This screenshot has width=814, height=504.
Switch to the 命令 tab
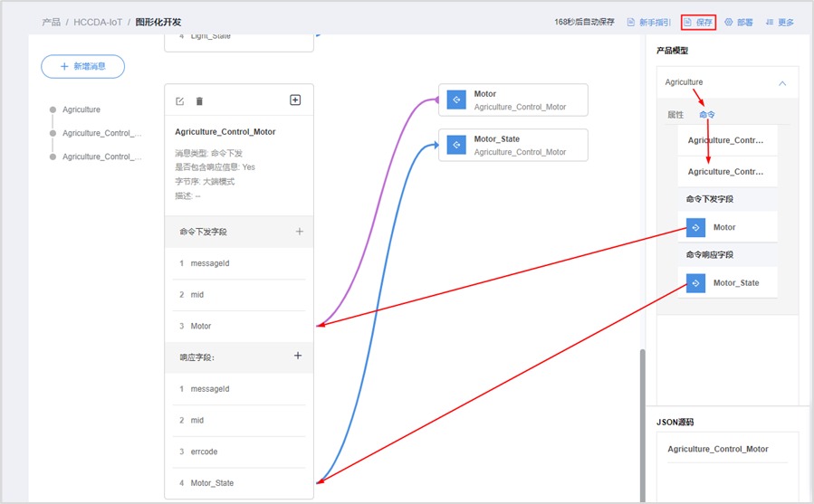click(x=707, y=115)
